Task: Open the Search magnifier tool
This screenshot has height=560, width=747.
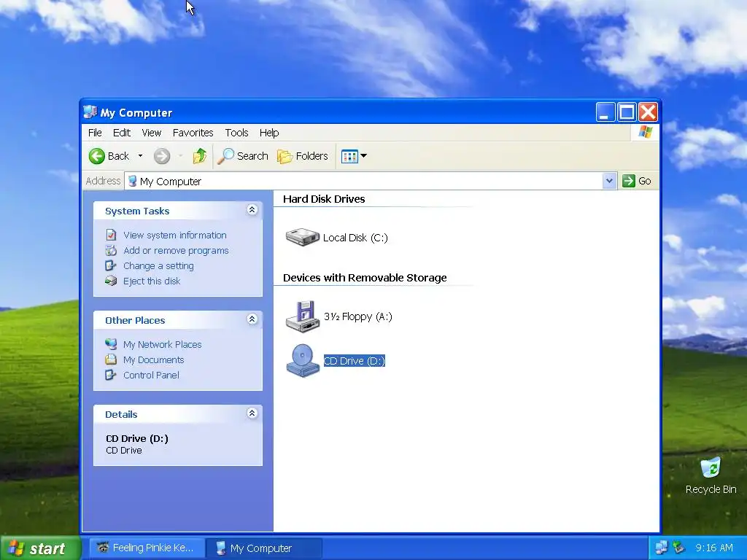Action: coord(242,156)
